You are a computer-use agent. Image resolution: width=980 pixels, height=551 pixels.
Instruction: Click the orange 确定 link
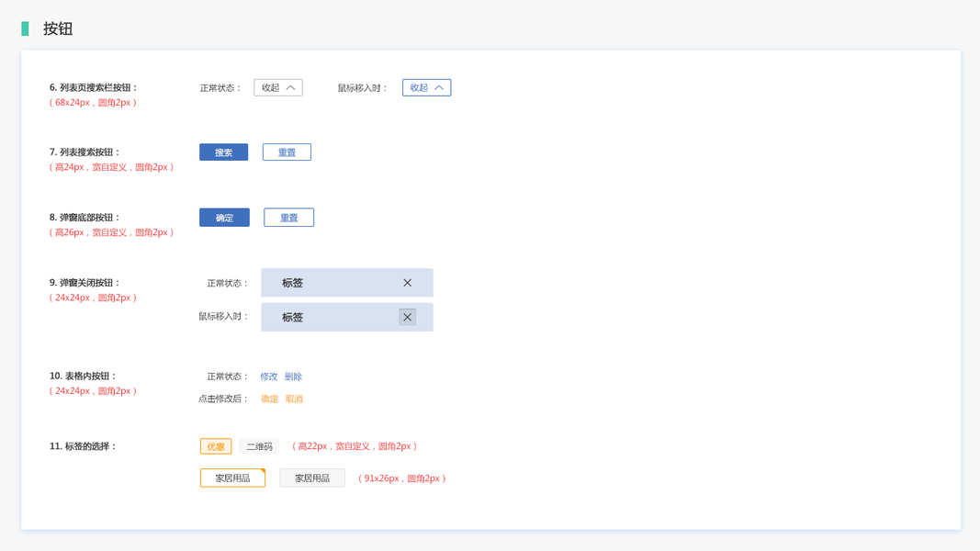pyautogui.click(x=269, y=399)
